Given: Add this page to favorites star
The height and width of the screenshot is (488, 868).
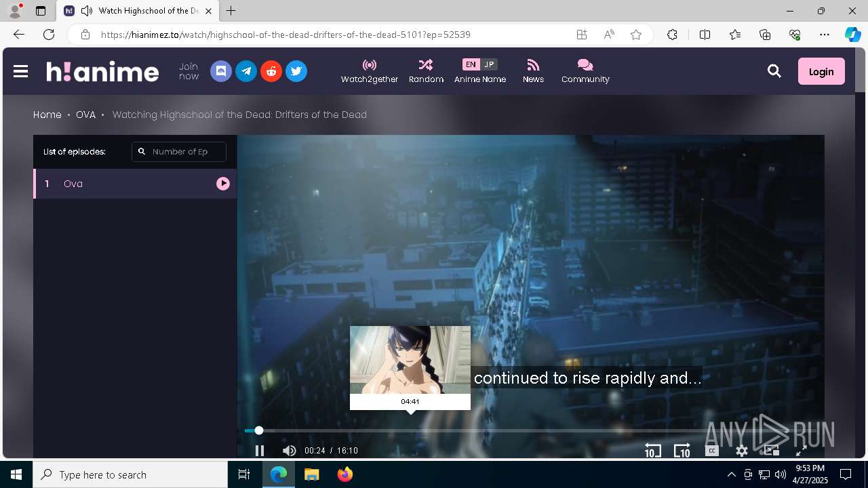Looking at the screenshot, I should coord(636,35).
